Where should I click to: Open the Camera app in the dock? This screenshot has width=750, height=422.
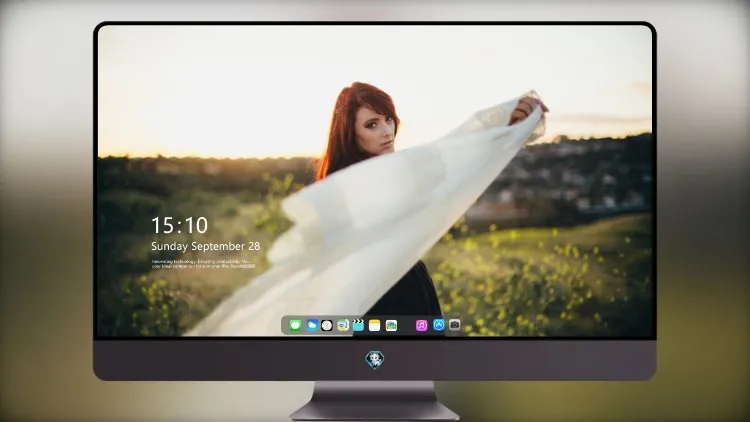coord(454,325)
